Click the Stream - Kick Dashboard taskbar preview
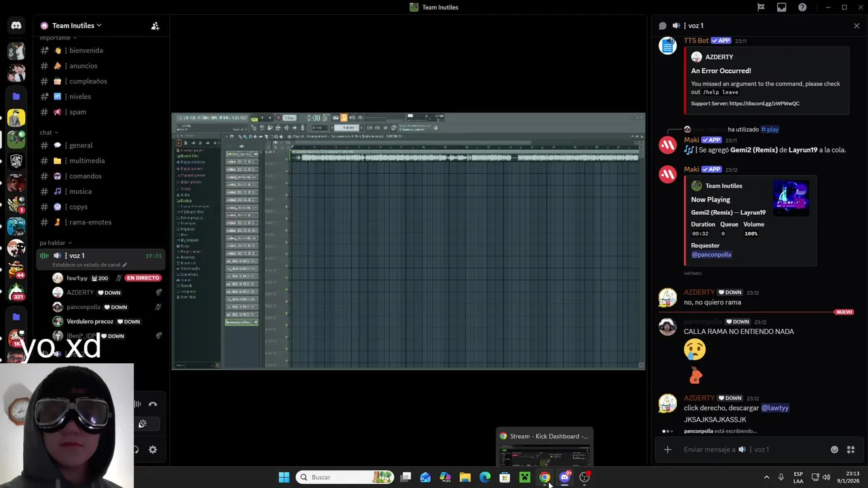This screenshot has height=488, width=868. tap(545, 448)
